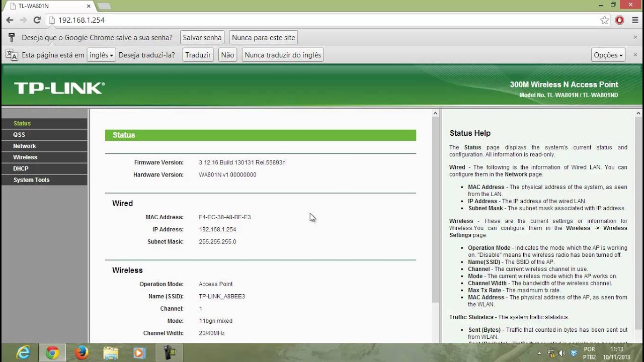
Task: Decline translation with the Não button
Action: pos(228,55)
